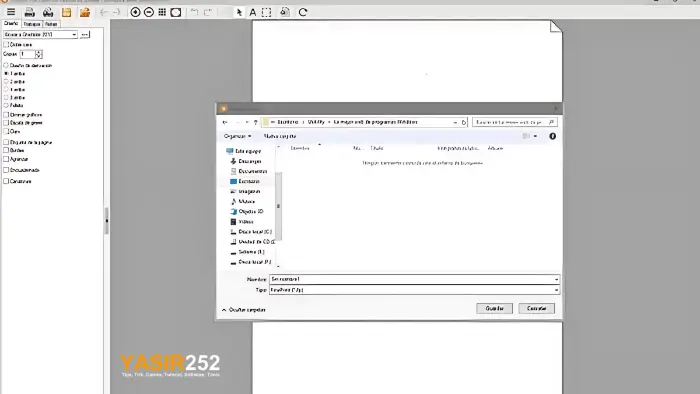This screenshot has width=700, height=394.
Task: Click the orange Save icon
Action: click(67, 12)
